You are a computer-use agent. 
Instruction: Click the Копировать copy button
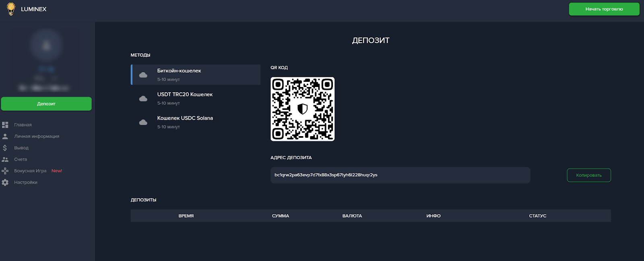(589, 175)
